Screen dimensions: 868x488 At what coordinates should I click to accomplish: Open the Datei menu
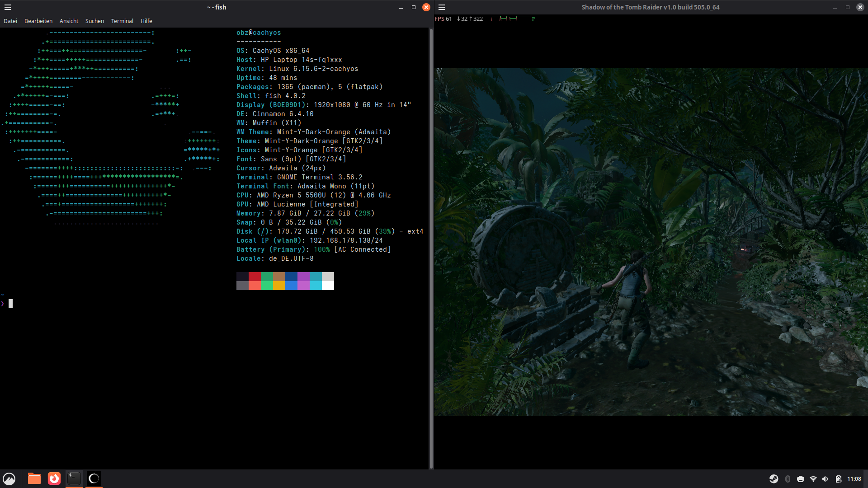click(10, 21)
